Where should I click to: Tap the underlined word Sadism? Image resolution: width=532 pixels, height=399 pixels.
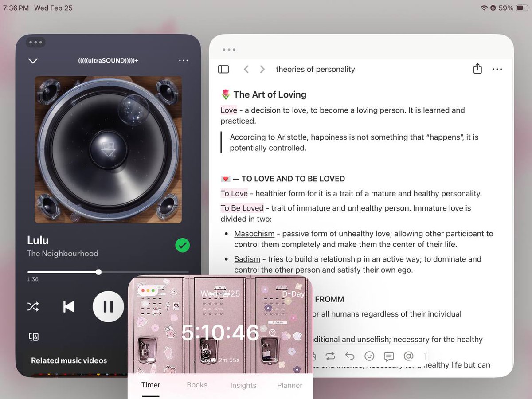(x=247, y=259)
